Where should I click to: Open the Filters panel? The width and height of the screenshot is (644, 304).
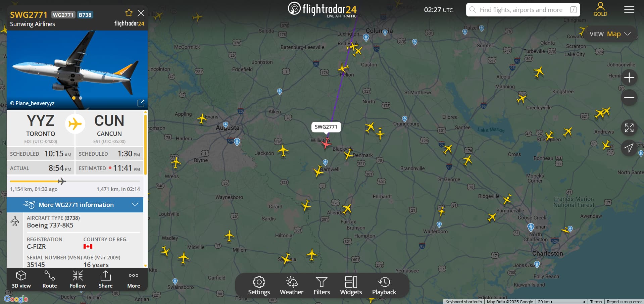tap(321, 286)
